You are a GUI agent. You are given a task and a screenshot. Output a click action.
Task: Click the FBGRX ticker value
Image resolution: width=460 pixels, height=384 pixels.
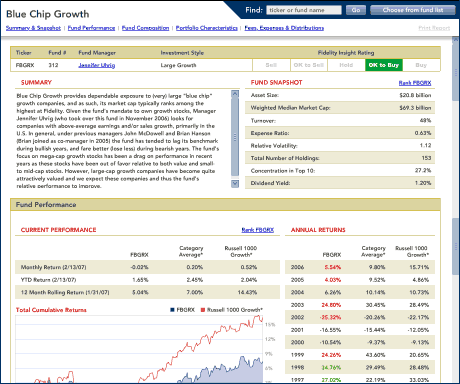pyautogui.click(x=25, y=65)
